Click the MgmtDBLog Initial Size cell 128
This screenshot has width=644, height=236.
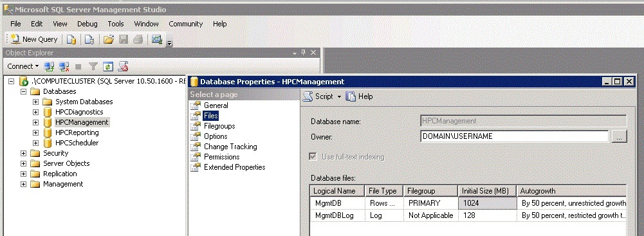point(487,215)
